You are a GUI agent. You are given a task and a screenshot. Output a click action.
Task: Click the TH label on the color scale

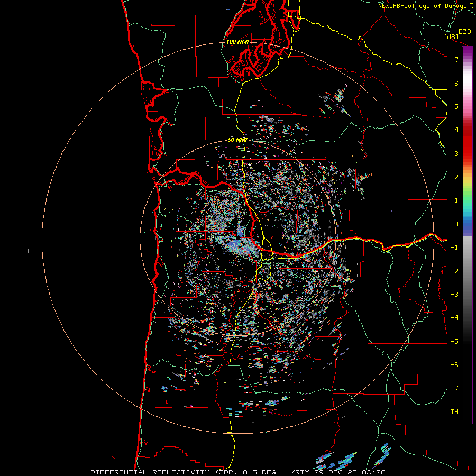(x=454, y=412)
